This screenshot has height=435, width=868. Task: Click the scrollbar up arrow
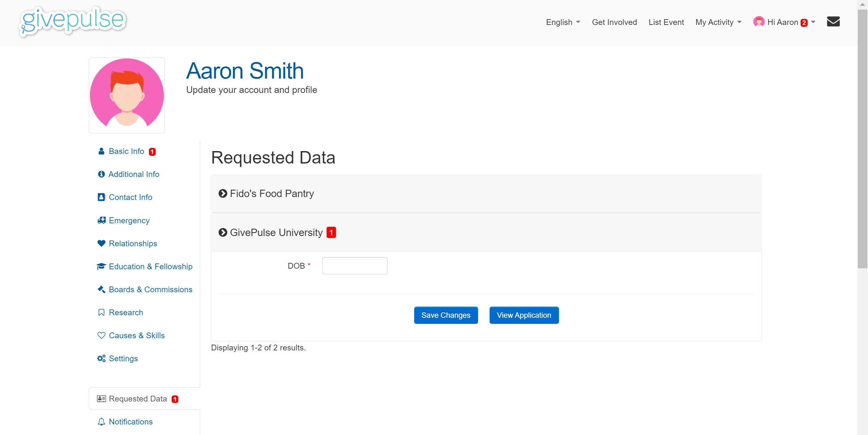click(863, 4)
